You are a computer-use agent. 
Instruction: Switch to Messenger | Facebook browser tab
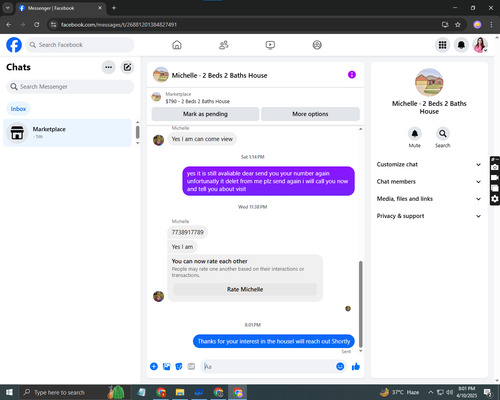click(61, 8)
